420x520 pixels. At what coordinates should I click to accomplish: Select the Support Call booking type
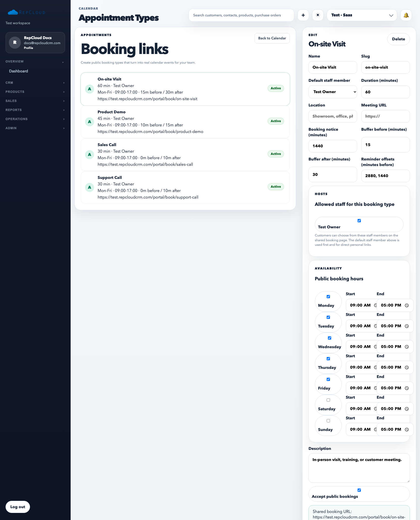185,187
